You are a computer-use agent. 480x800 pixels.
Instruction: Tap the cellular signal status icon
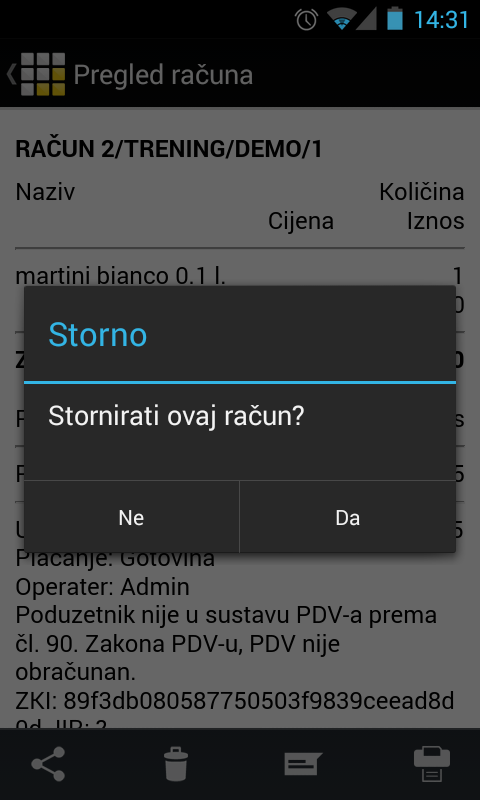pos(366,19)
